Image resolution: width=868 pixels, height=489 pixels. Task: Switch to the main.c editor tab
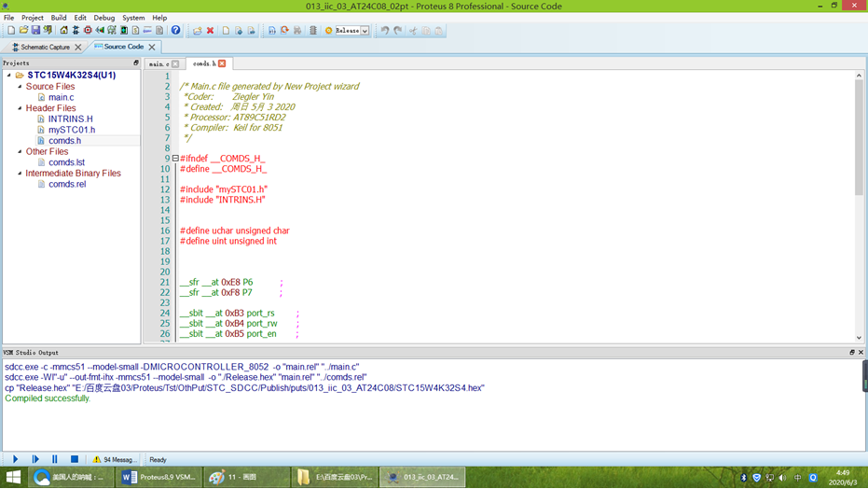coord(158,64)
